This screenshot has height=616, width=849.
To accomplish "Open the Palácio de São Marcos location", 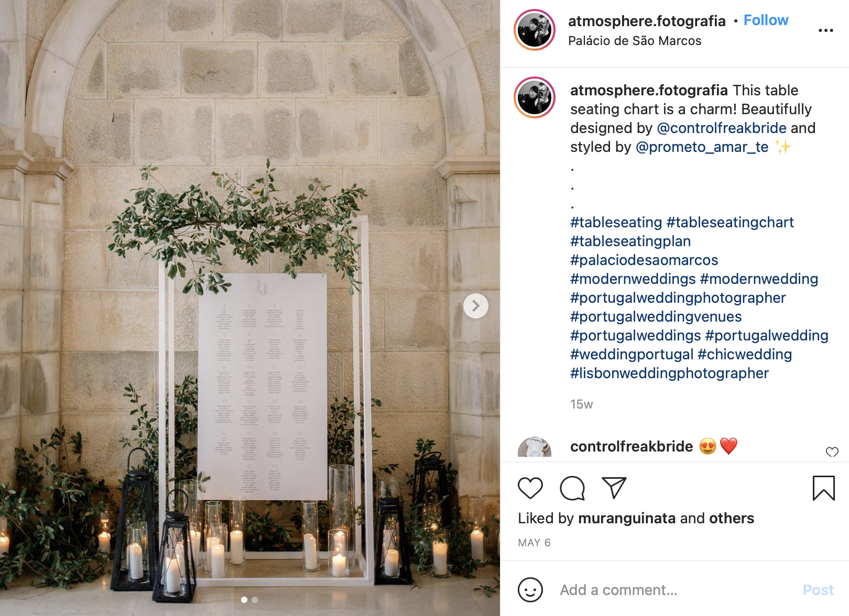I will click(x=635, y=41).
